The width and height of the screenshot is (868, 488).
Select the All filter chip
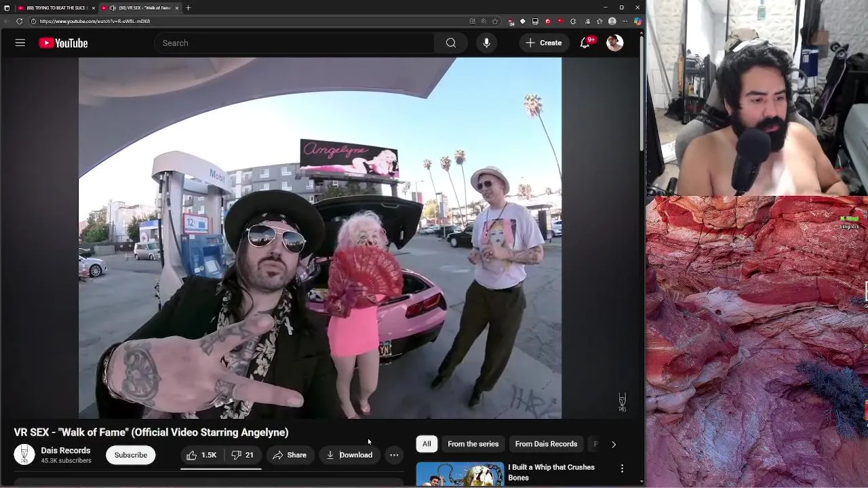coord(427,444)
